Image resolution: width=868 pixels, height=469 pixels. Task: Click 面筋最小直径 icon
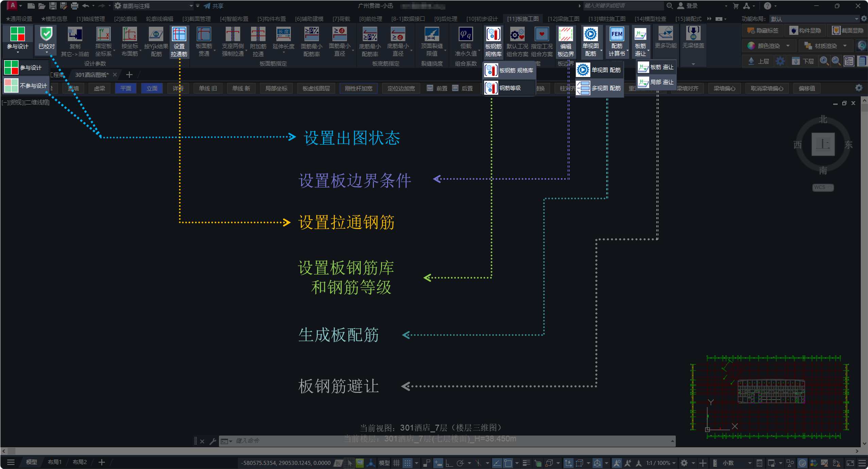click(339, 34)
